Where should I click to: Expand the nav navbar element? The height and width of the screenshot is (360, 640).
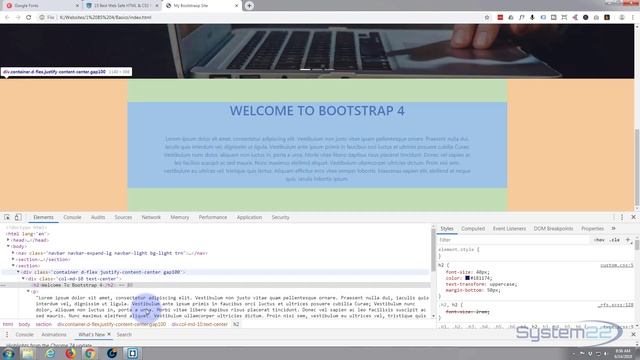point(13,253)
